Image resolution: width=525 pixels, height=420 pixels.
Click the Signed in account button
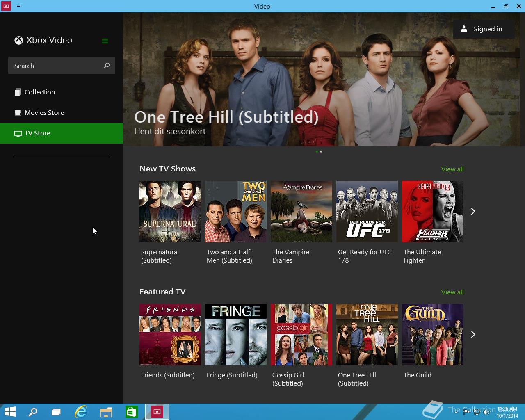coord(484,29)
